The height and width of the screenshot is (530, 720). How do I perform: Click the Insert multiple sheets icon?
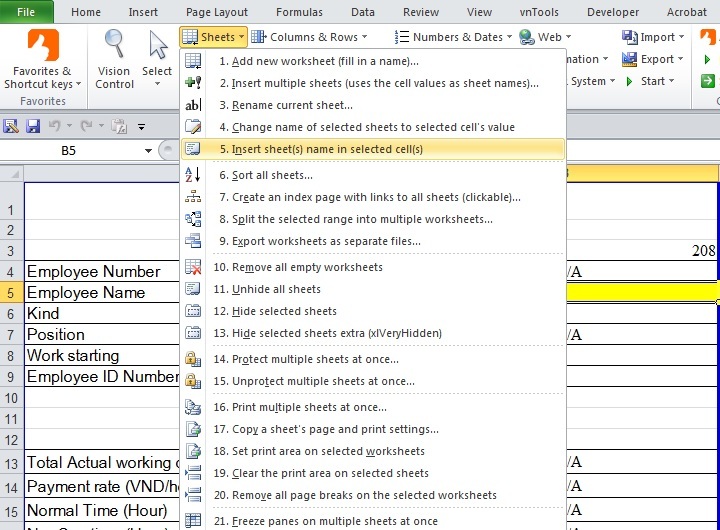point(193,83)
